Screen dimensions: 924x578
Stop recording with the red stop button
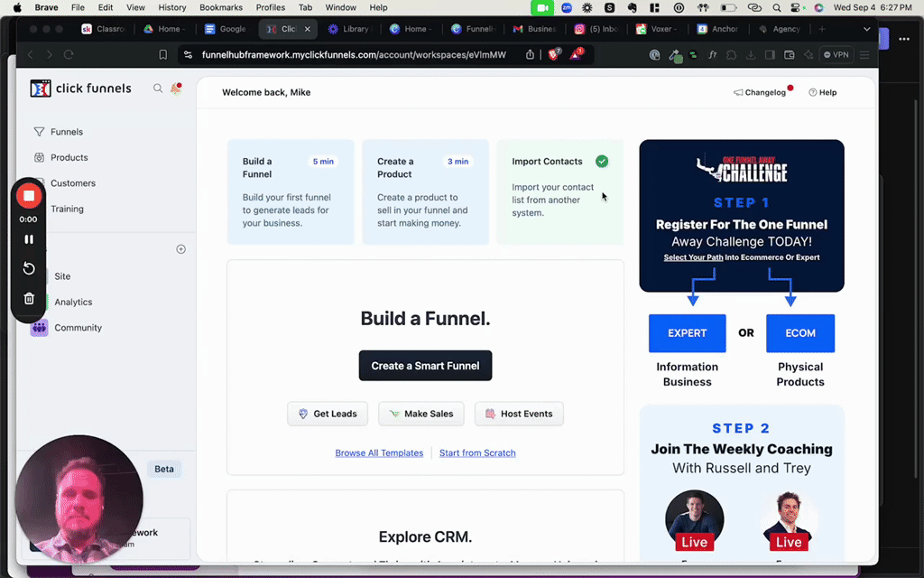(x=28, y=196)
